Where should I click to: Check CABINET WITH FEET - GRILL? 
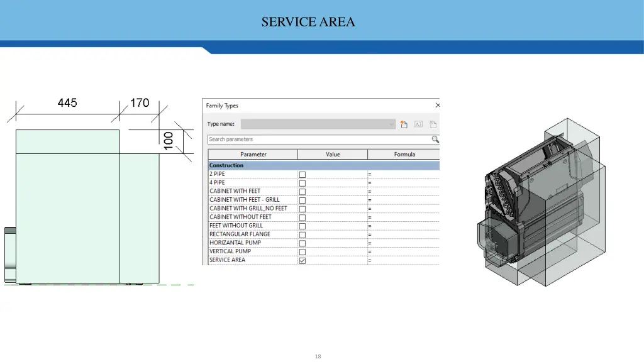[x=303, y=200]
